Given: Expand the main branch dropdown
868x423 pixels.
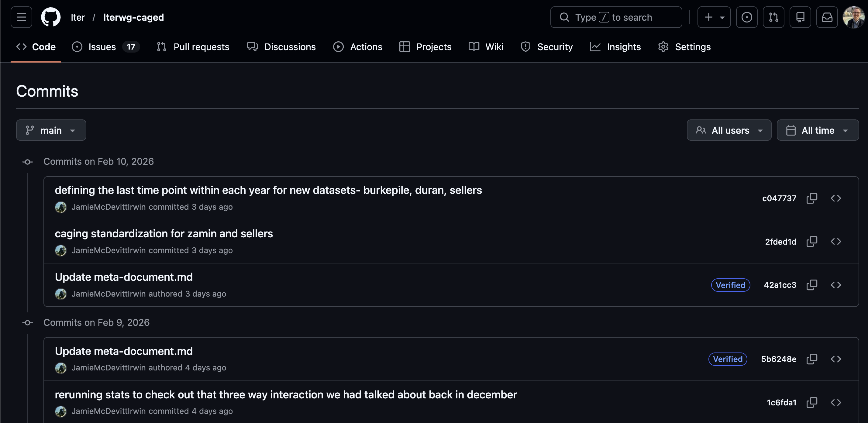Looking at the screenshot, I should click(51, 130).
